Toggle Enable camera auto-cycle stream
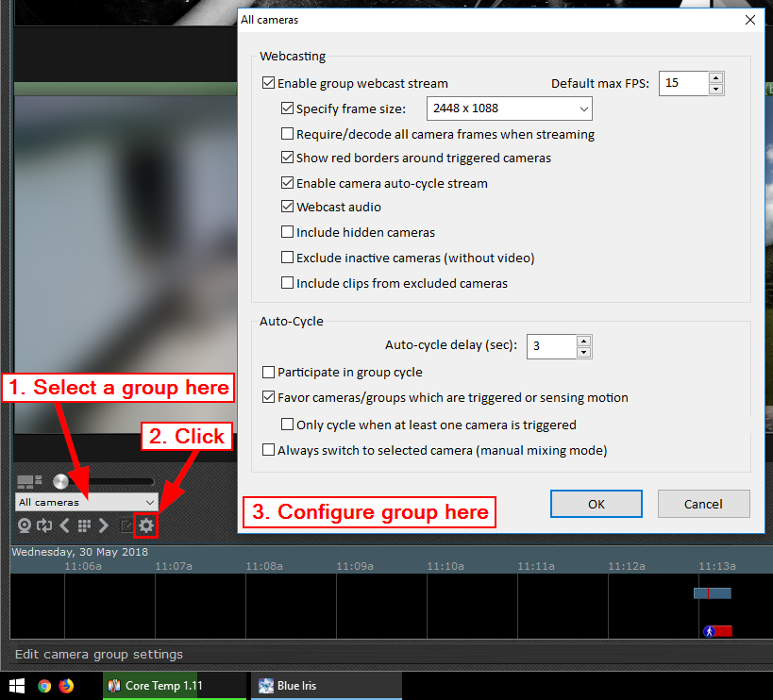 click(287, 183)
